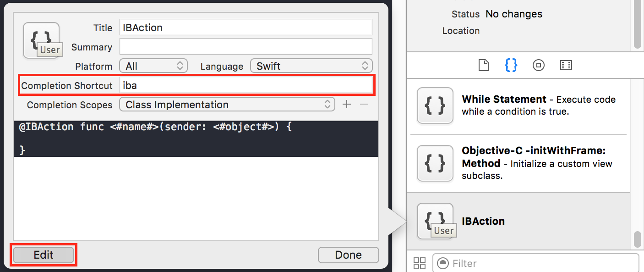
Task: Click the Edit button
Action: (43, 255)
